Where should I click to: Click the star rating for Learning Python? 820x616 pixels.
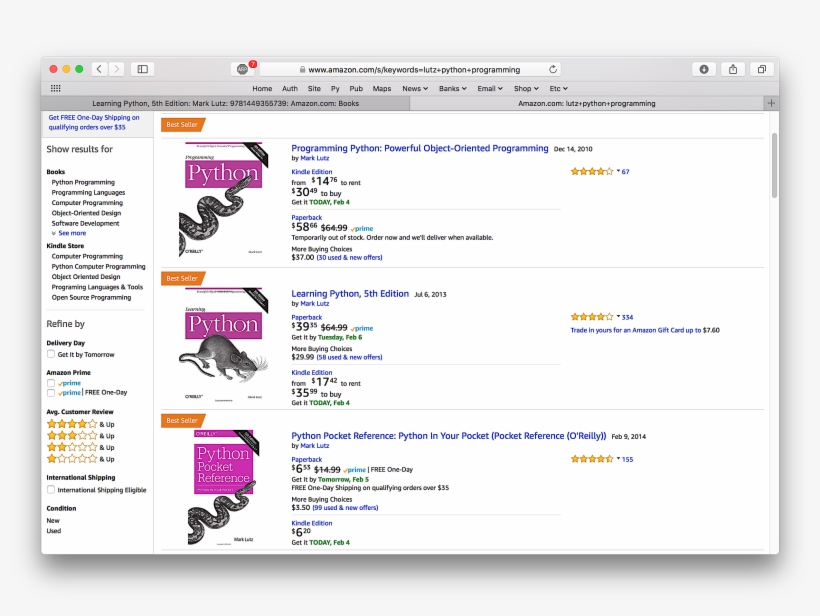coord(591,317)
